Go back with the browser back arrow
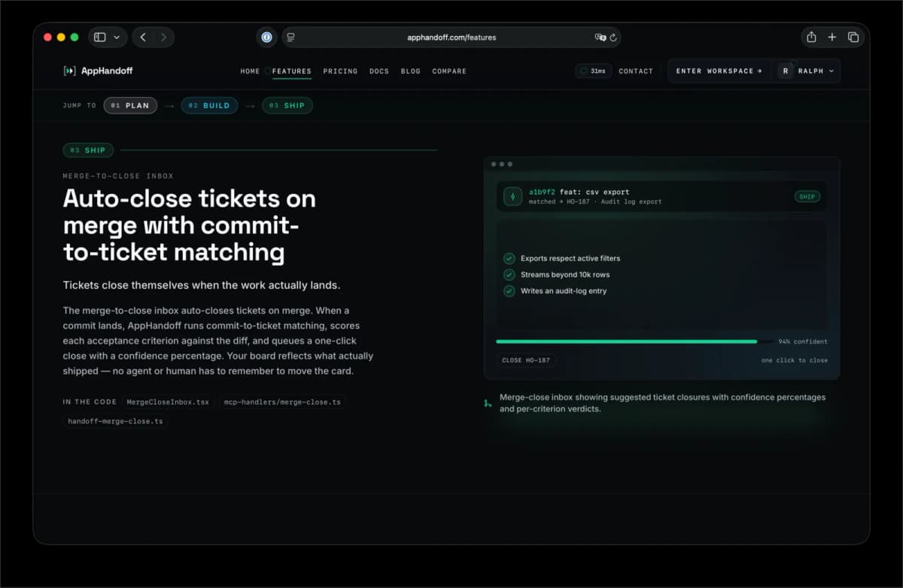This screenshot has height=588, width=903. (x=143, y=37)
